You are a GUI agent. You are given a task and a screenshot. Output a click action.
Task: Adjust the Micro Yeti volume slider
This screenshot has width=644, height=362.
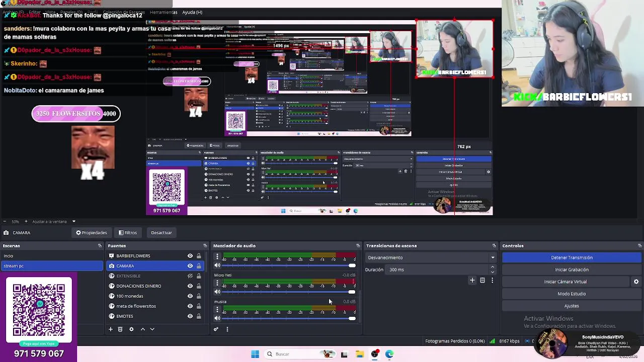(289, 292)
